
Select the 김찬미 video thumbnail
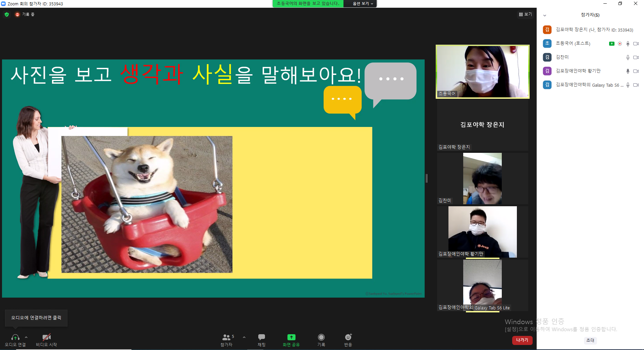483,178
